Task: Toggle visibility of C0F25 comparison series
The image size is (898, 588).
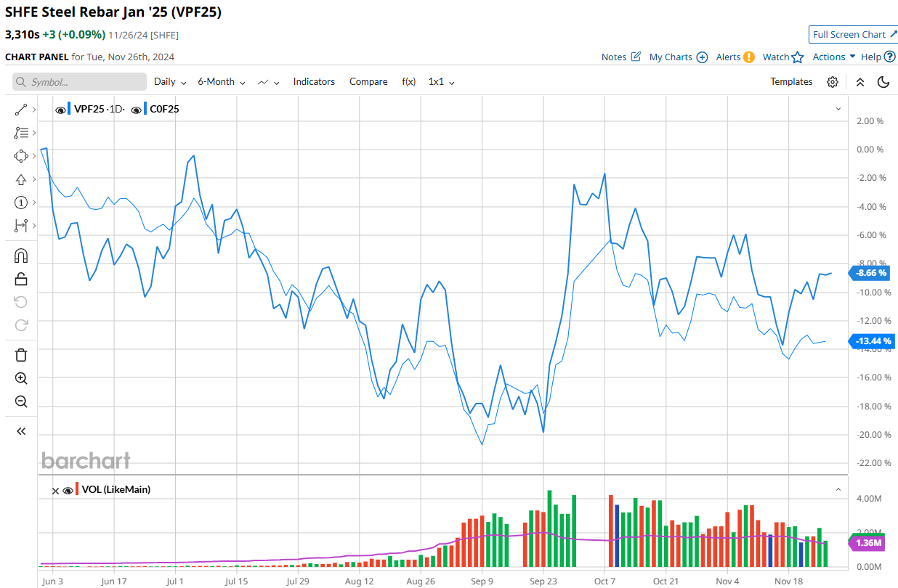Action: point(136,110)
